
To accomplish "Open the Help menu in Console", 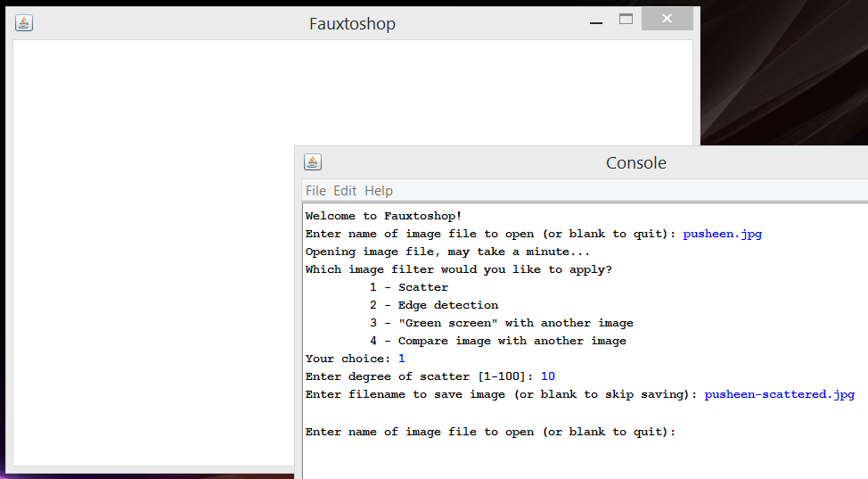I will [x=379, y=191].
